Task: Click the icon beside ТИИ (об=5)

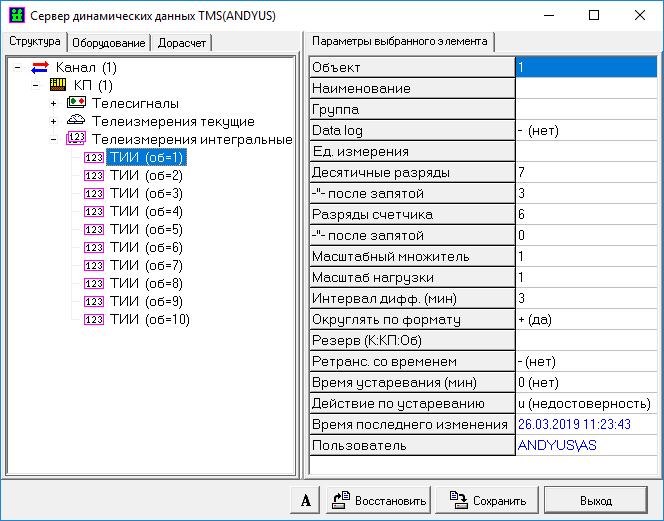Action: (94, 229)
